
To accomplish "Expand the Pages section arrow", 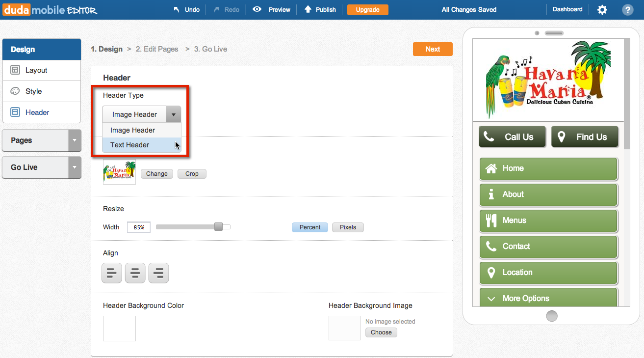I will coord(75,140).
